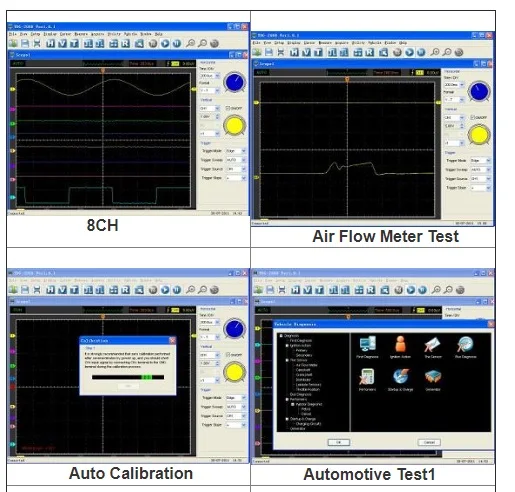Viewport: 515px width, 492px height.
Task: Select Throttle Position in diagnosis tree
Action: tap(308, 389)
